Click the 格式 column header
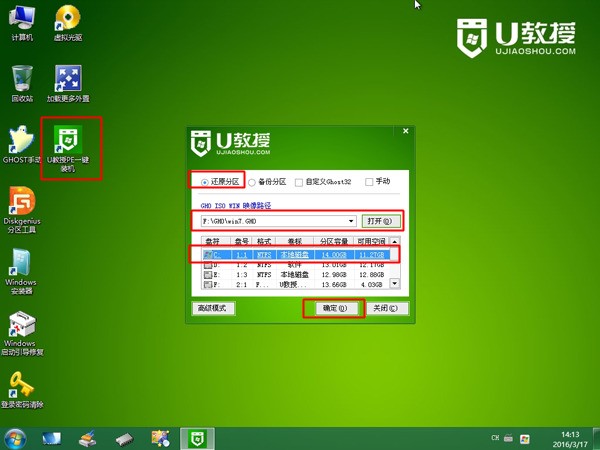 pyautogui.click(x=264, y=241)
